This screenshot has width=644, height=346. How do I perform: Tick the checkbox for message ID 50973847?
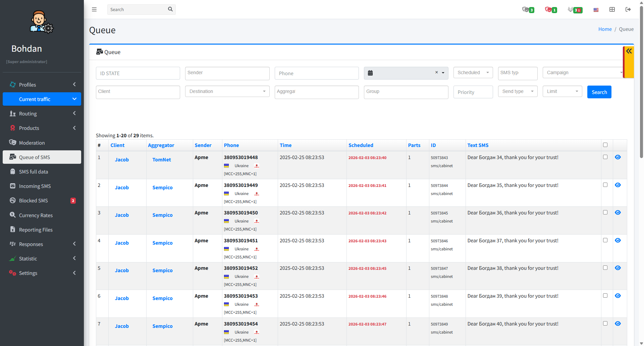[x=605, y=268]
